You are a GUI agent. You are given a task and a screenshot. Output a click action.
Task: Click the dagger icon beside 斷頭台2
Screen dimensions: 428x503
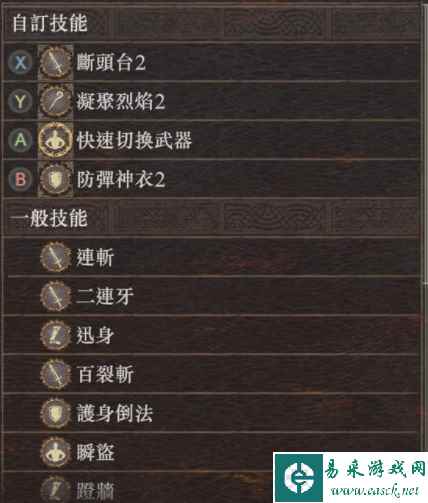(x=55, y=63)
